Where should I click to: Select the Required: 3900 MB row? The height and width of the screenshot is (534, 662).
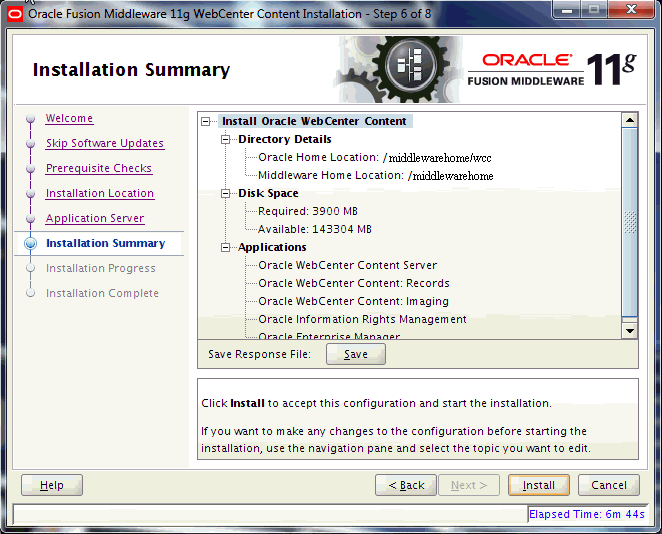[x=308, y=211]
